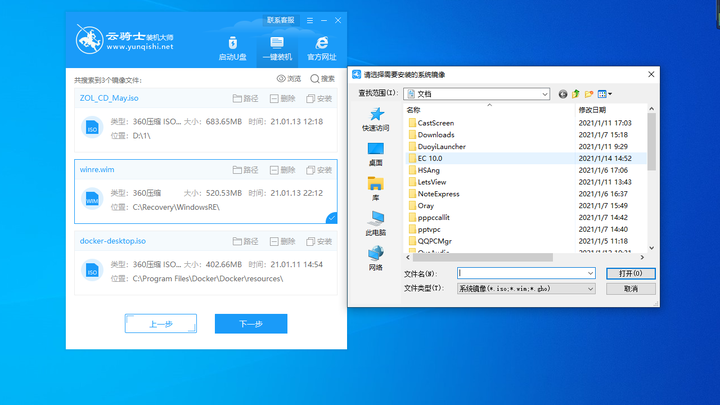Open the path of winre.wim
Viewport: 720px width, 405px height.
245,170
